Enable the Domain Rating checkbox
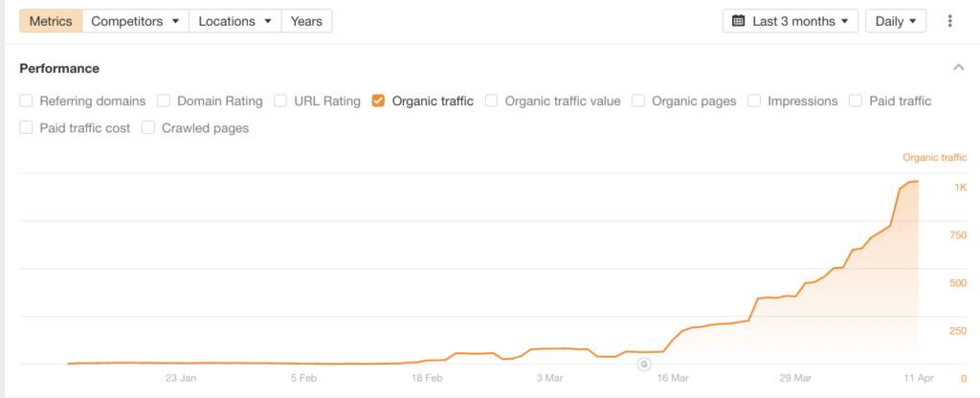 click(164, 100)
